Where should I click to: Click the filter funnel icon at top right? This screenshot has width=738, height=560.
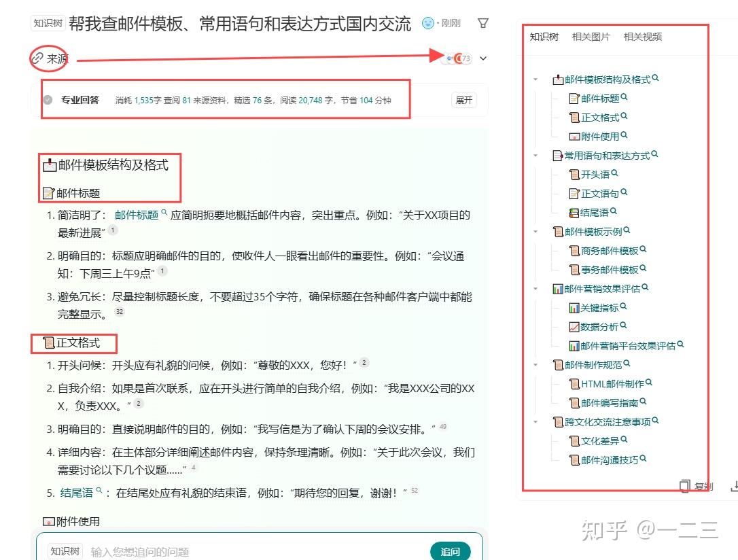pos(482,22)
